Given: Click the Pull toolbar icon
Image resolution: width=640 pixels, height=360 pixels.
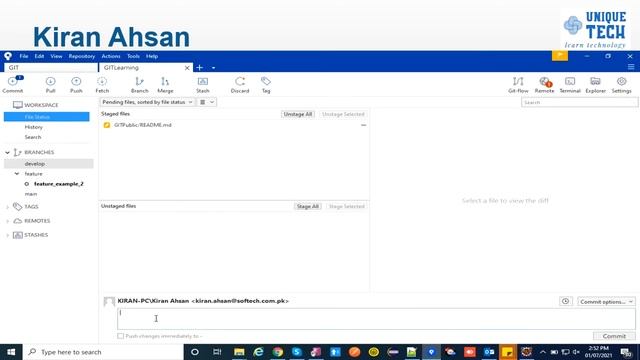Looking at the screenshot, I should pyautogui.click(x=50, y=84).
